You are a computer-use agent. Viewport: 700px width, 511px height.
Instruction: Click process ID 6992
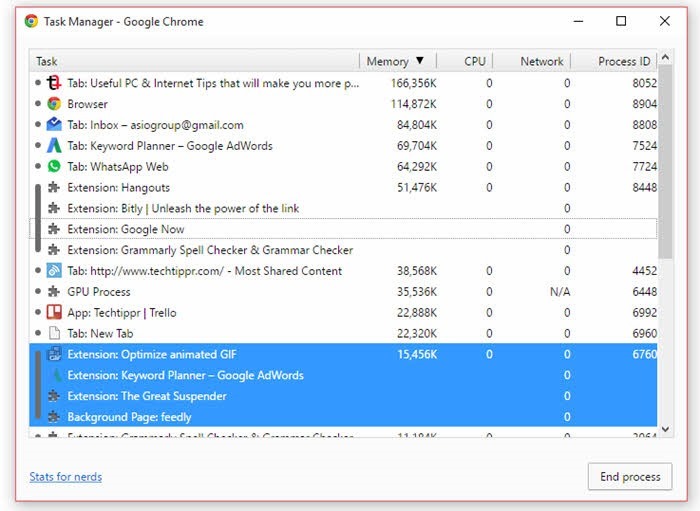pos(644,312)
